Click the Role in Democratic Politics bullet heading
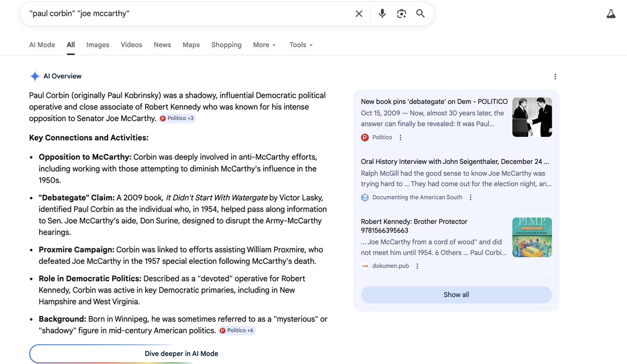Viewport: 627px width, 364px height. [90, 278]
